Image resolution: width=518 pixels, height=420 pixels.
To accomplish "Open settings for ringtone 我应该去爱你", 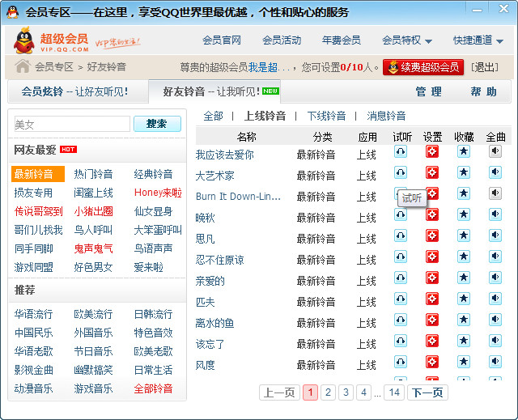I will point(432,152).
